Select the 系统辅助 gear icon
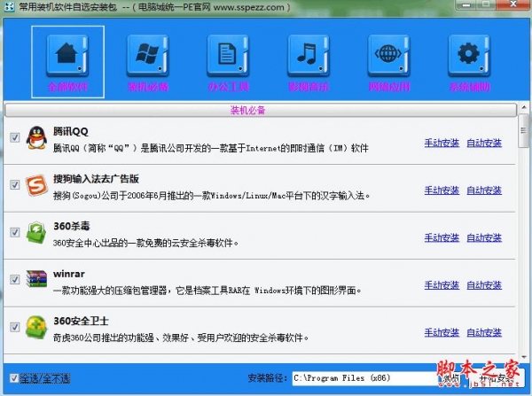Screen dimensions: 532x396 click(469, 55)
